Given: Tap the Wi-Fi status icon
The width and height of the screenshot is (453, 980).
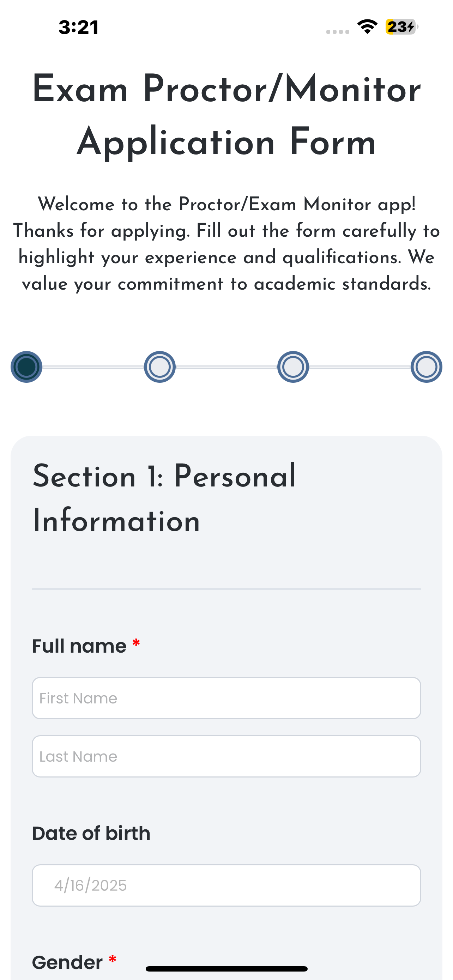Looking at the screenshot, I should [x=367, y=26].
